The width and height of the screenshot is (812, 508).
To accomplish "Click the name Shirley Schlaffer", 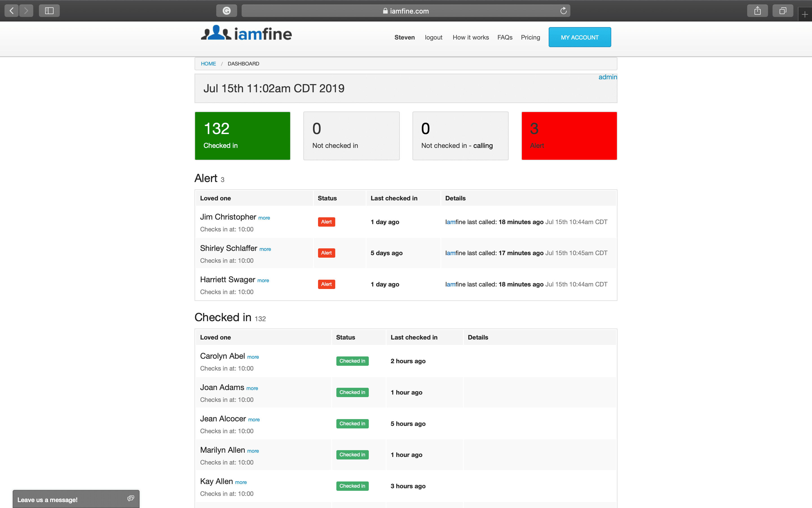I will pos(228,248).
